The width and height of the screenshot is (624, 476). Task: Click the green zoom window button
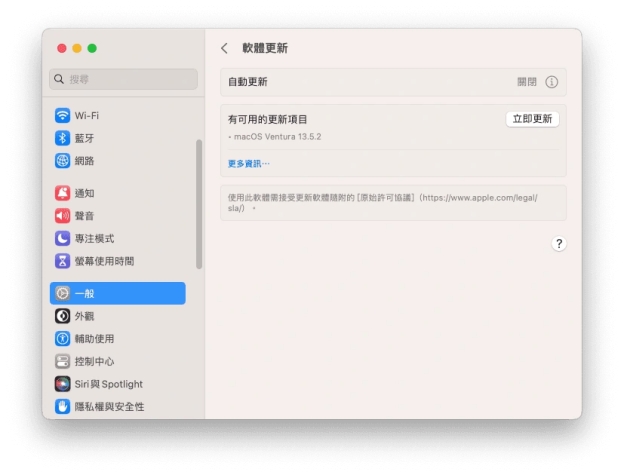click(92, 48)
